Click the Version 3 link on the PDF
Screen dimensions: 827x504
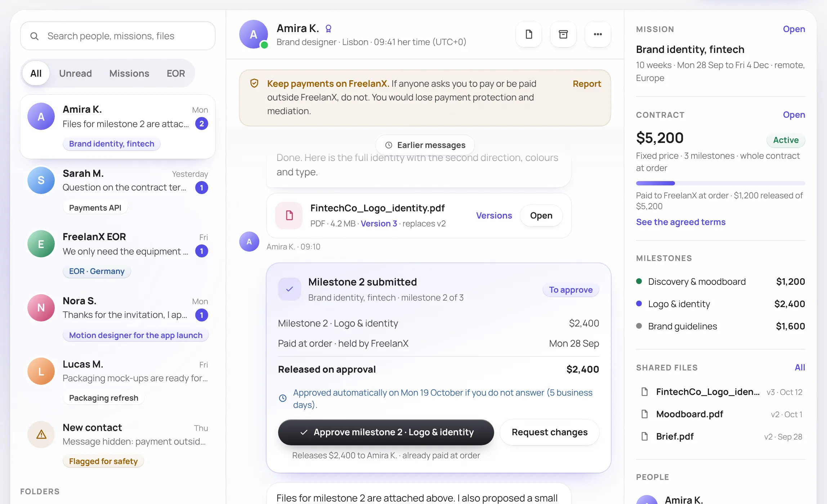pos(379,224)
